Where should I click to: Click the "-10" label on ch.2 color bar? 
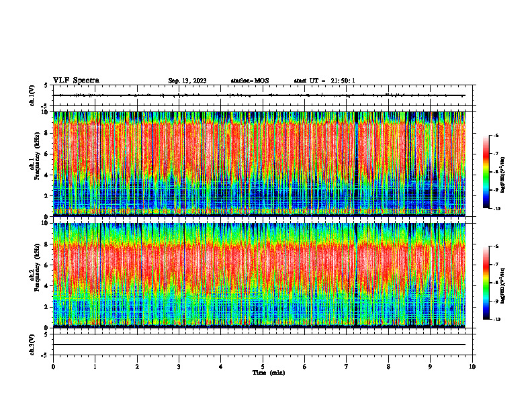[497, 320]
